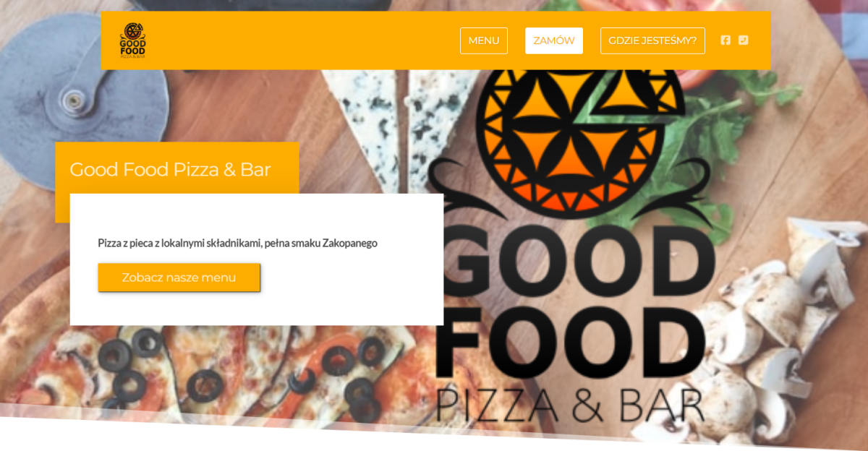The height and width of the screenshot is (451, 868).
Task: Open the GDZIE JESTEŚMY? location link
Action: 652,40
